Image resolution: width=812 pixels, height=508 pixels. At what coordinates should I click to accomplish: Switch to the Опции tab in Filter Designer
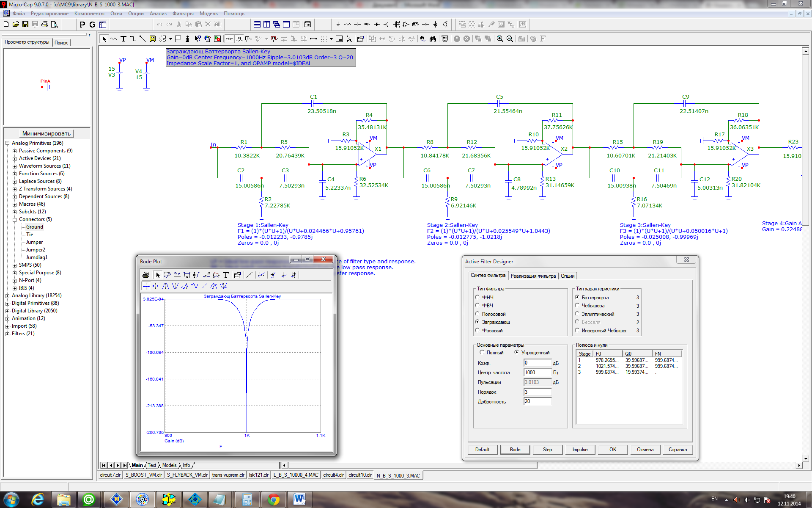[568, 276]
